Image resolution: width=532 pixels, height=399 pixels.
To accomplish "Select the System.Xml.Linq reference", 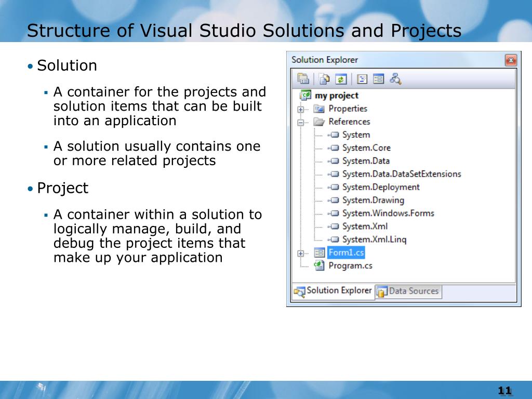I will 374,240.
